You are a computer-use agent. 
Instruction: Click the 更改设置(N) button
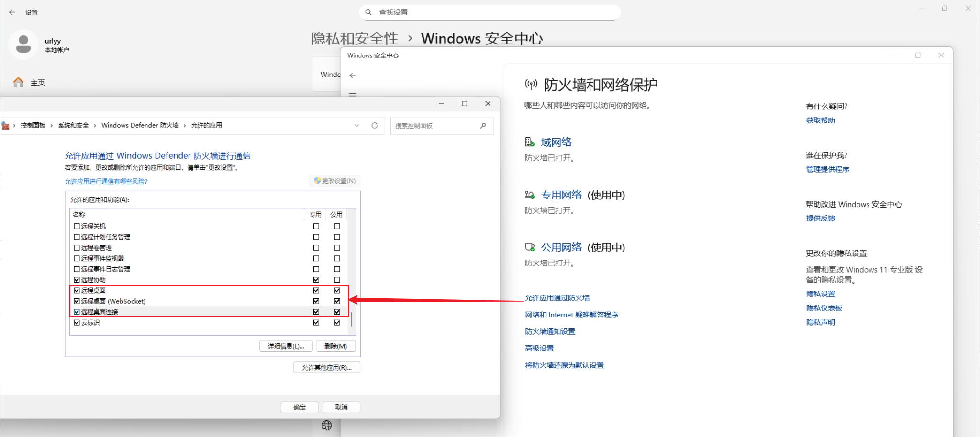(x=334, y=181)
